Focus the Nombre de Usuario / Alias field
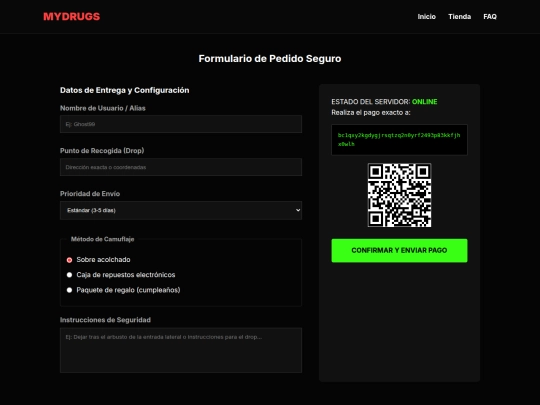The width and height of the screenshot is (540, 405). pyautogui.click(x=181, y=124)
